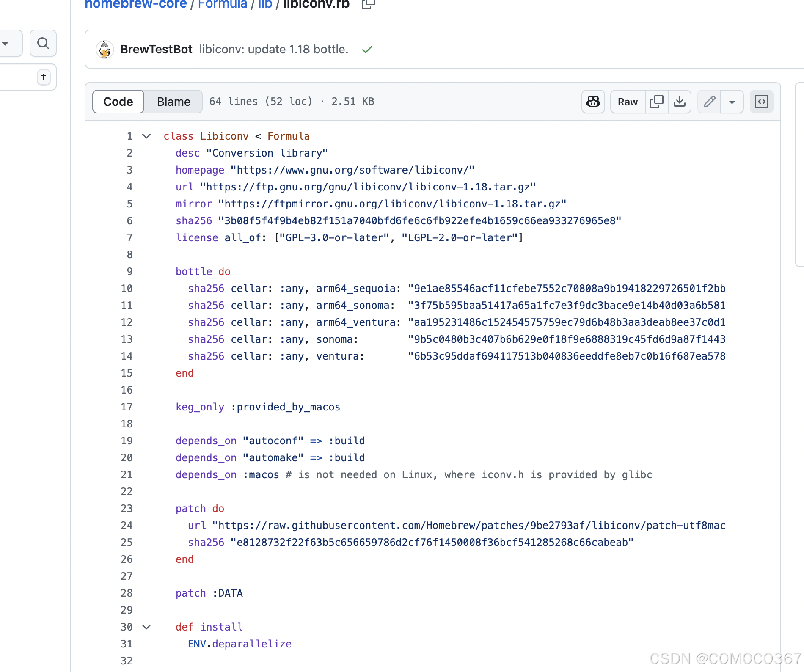Image resolution: width=804 pixels, height=672 pixels.
Task: Expand the edit options dropdown arrow
Action: [732, 102]
